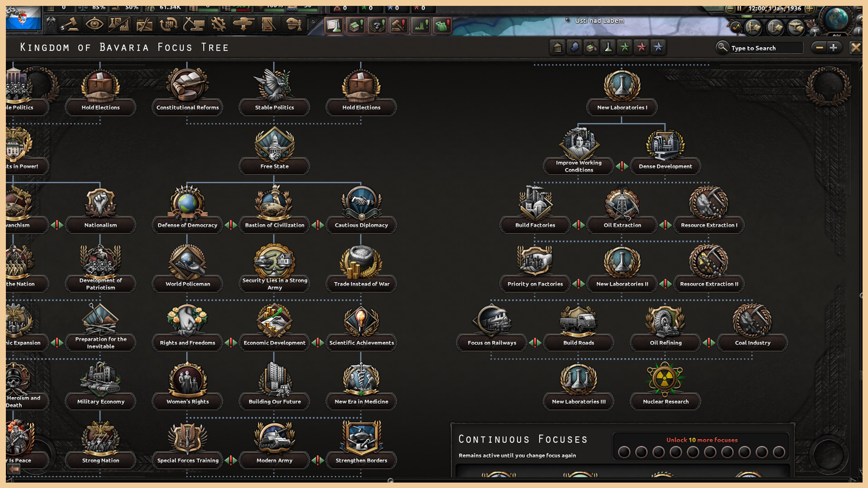Open the Diplomacy toolbar icon
Viewport: 868px width, 488px height.
coord(144,24)
